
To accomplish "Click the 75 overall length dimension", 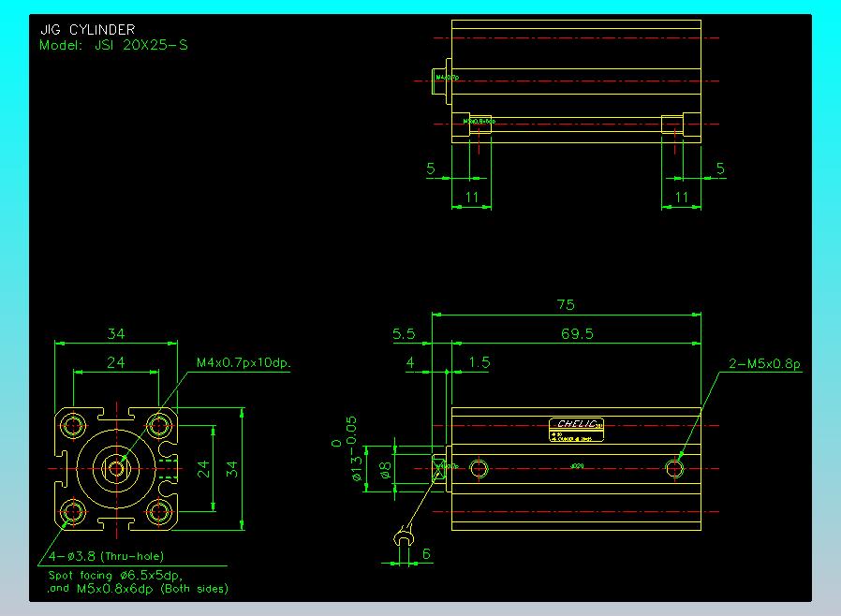I will [x=566, y=304].
